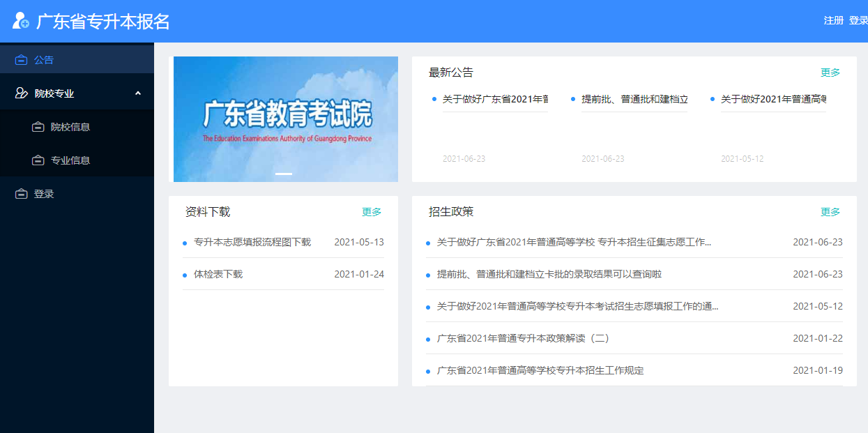Screen dimensions: 868x433
Task: Open 专业信息 via its sidebar icon
Action: [x=38, y=160]
